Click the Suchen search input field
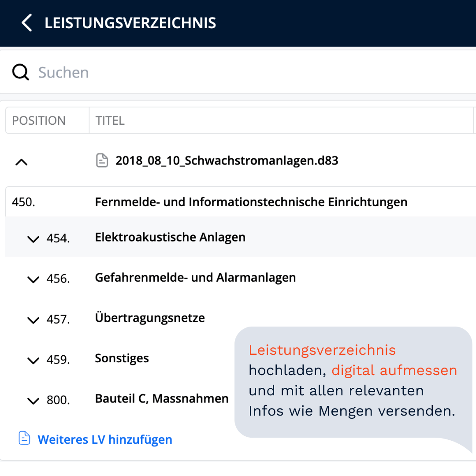The image size is (476, 476). (x=132, y=72)
